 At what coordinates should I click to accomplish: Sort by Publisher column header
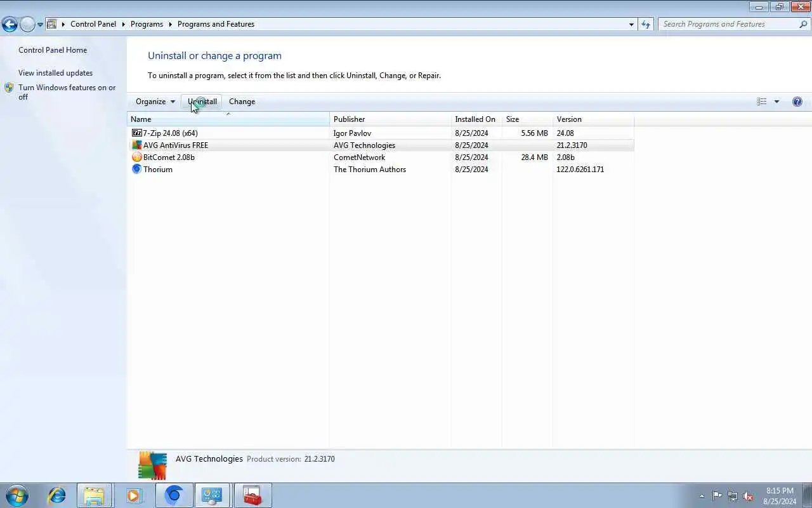pyautogui.click(x=390, y=119)
